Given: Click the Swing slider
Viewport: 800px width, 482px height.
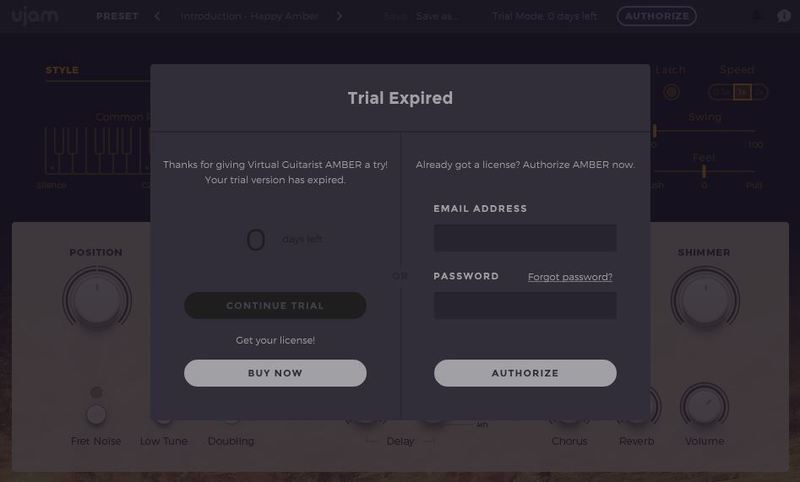Looking at the screenshot, I should (704, 131).
